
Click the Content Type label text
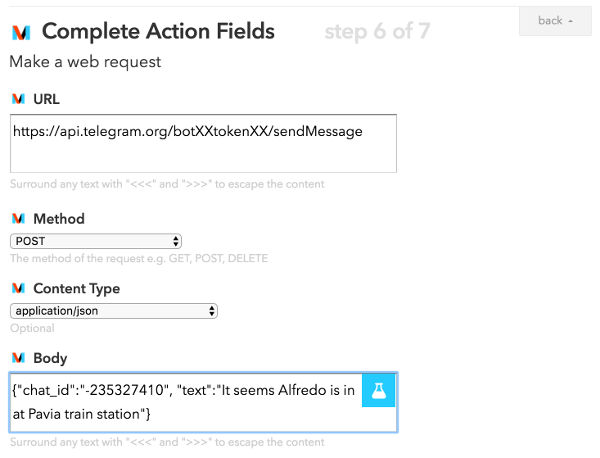coord(77,288)
